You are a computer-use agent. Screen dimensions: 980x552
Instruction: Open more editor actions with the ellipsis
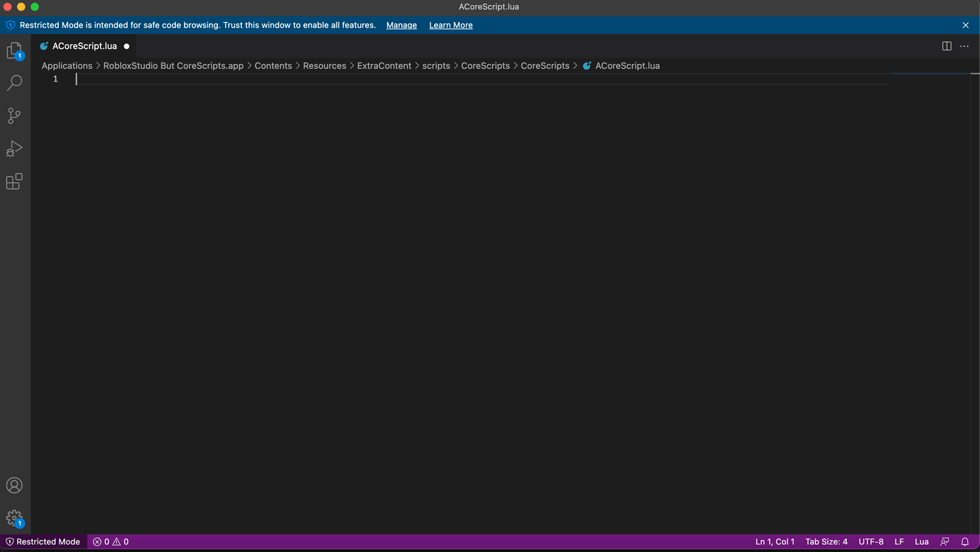[964, 45]
